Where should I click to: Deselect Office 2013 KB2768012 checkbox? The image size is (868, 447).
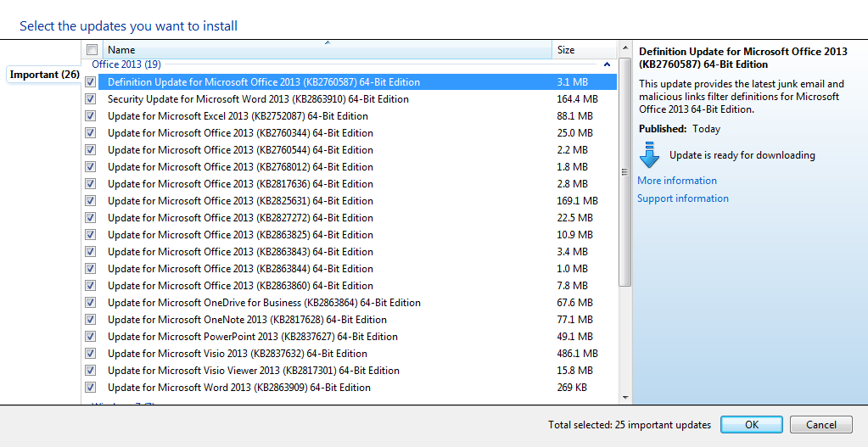click(x=90, y=167)
